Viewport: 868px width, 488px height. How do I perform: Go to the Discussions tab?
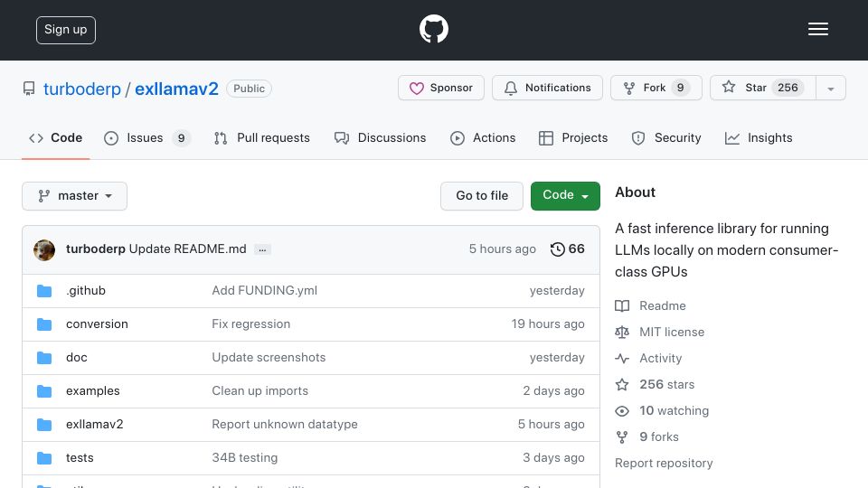[381, 137]
